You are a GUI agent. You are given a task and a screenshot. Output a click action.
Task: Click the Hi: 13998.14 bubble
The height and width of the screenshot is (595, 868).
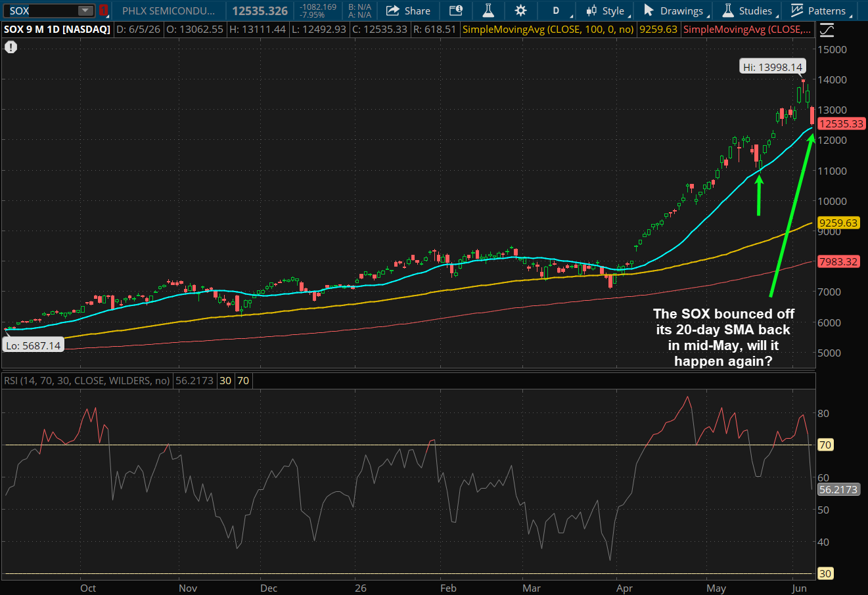coord(773,67)
